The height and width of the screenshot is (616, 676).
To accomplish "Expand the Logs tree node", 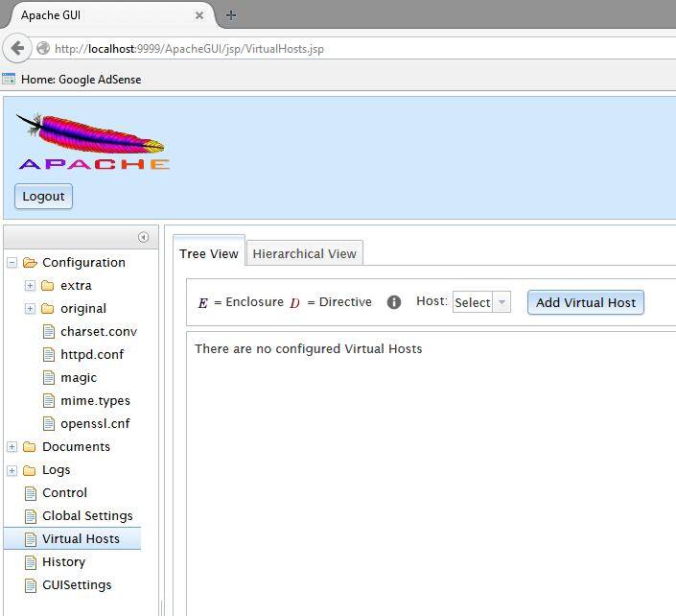I will click(x=12, y=470).
